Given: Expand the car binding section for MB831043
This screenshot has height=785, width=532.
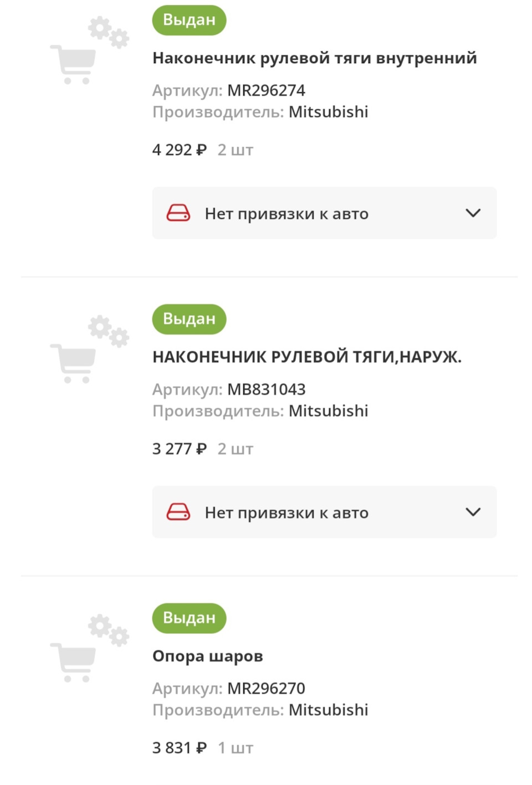Looking at the screenshot, I should [324, 512].
